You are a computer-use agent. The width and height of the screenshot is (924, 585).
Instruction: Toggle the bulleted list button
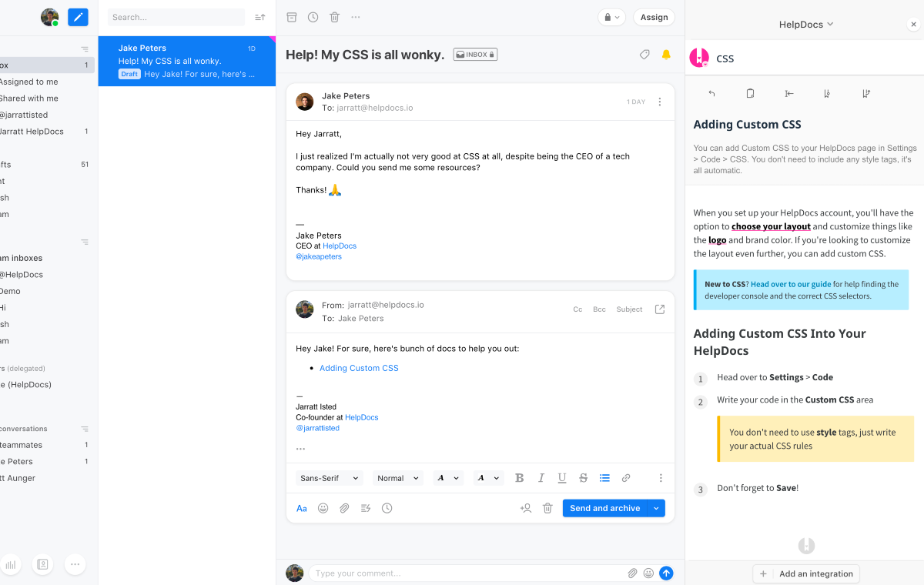pos(604,478)
